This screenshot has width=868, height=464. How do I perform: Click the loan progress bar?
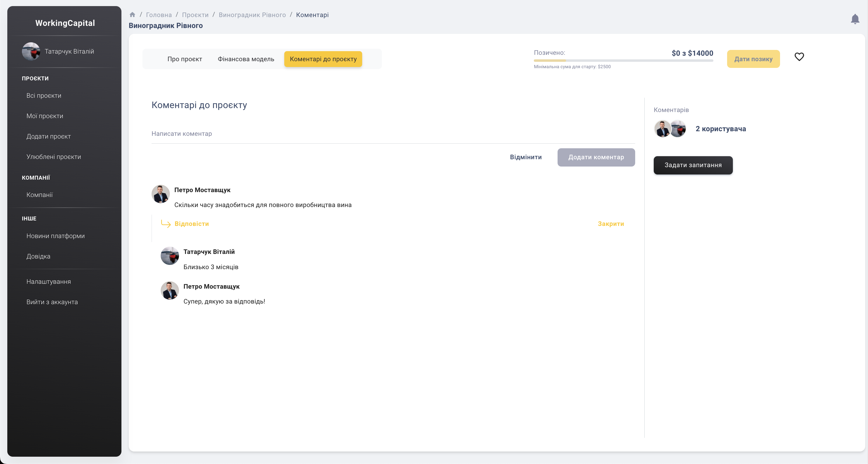pos(623,61)
